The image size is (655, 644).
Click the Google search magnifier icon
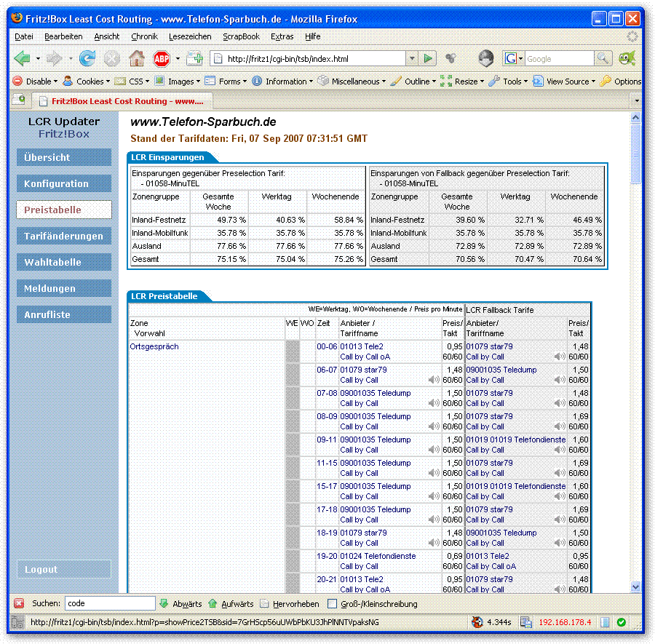pos(603,58)
